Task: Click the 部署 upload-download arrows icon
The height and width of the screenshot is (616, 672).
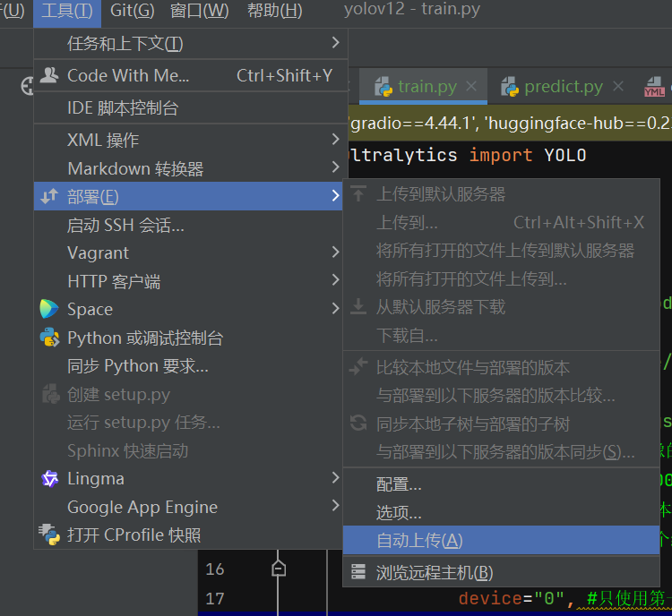Action: pos(49,196)
